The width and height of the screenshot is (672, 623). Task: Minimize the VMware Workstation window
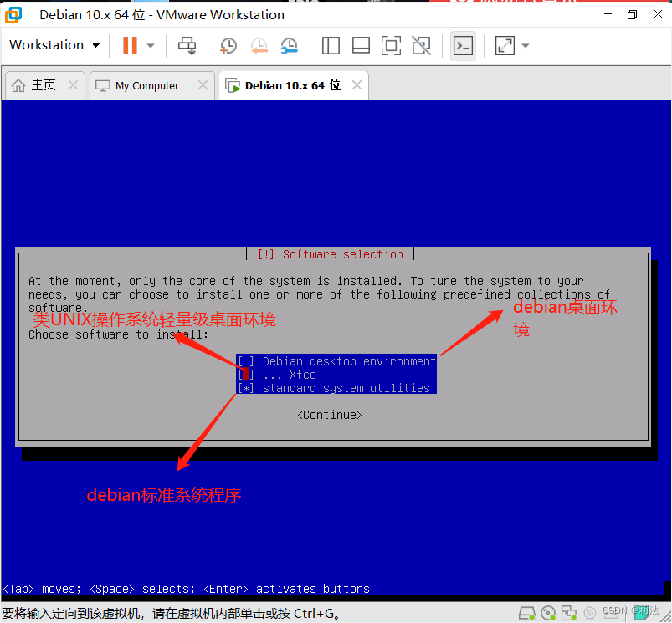coord(608,14)
